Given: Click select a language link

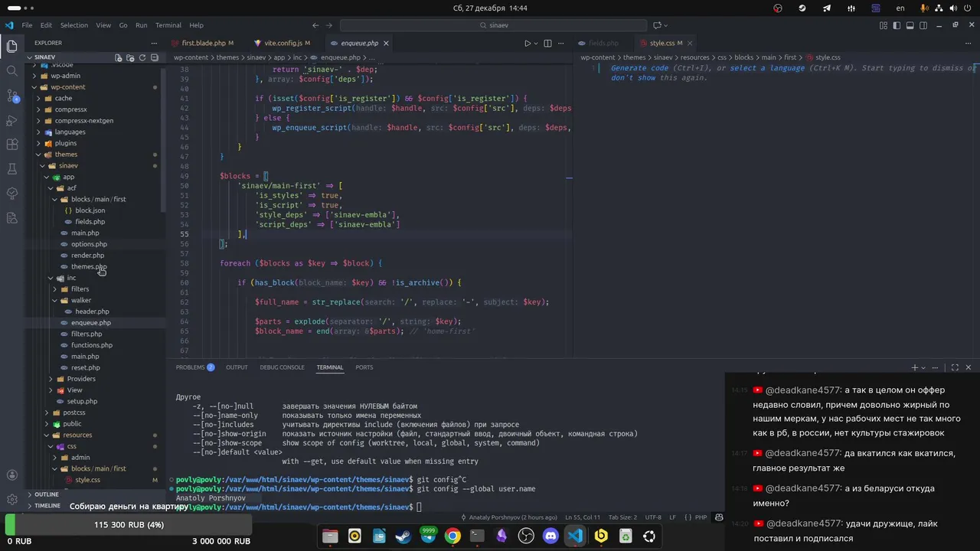Looking at the screenshot, I should point(767,68).
